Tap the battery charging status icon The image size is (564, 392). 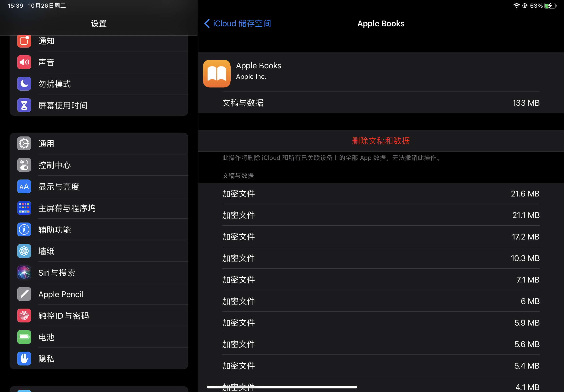pos(550,6)
